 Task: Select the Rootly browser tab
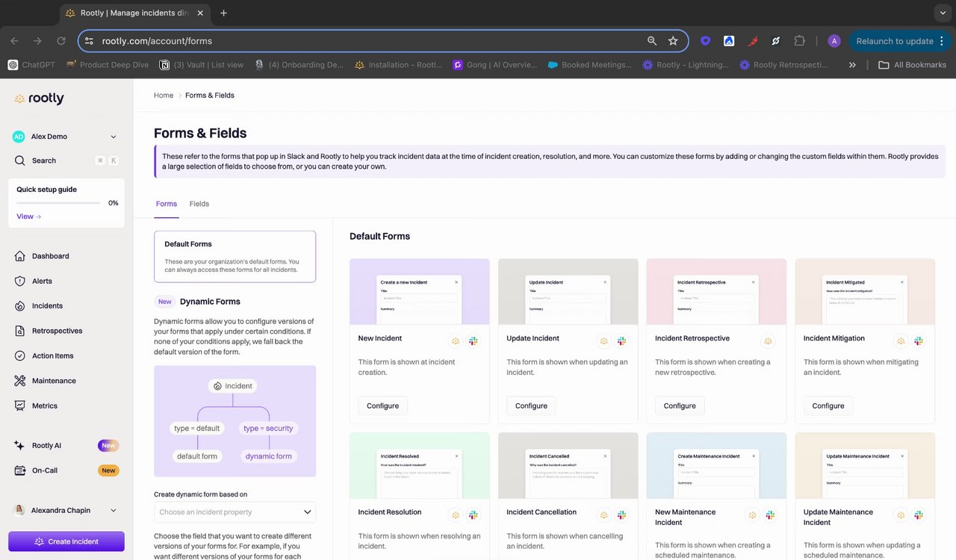tap(134, 13)
